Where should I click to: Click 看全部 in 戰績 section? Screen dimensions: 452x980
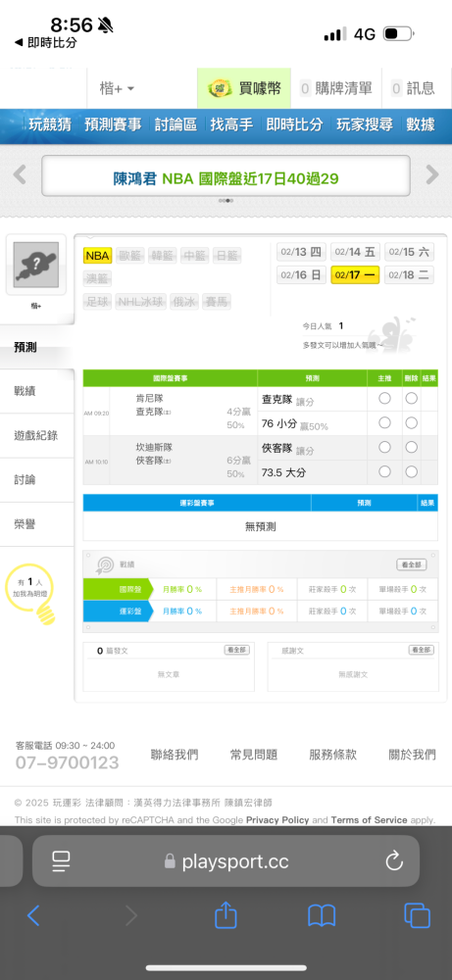[x=412, y=564]
